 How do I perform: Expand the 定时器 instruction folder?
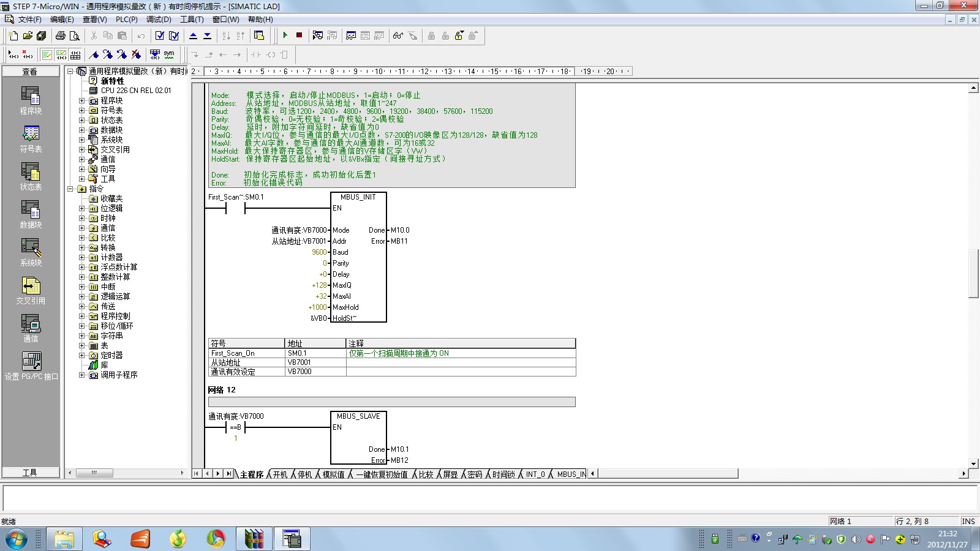coord(81,355)
